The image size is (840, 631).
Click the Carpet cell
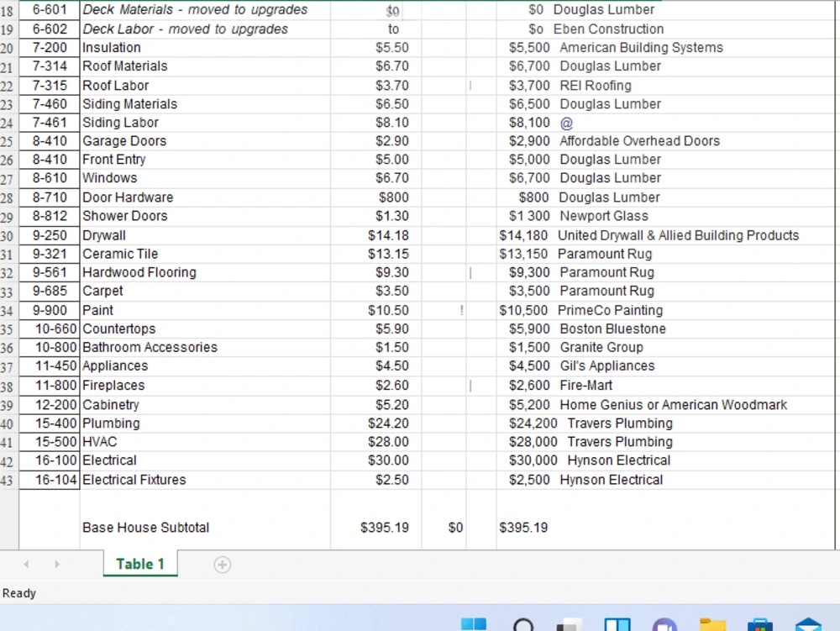pyautogui.click(x=205, y=292)
